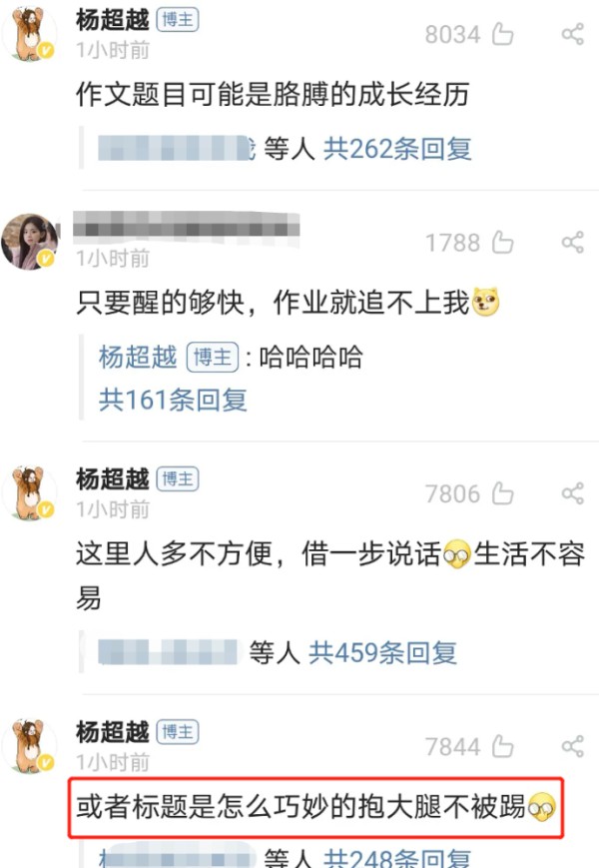Like the comment with 1788 likes
Viewport: 599px width, 868px height.
click(503, 243)
